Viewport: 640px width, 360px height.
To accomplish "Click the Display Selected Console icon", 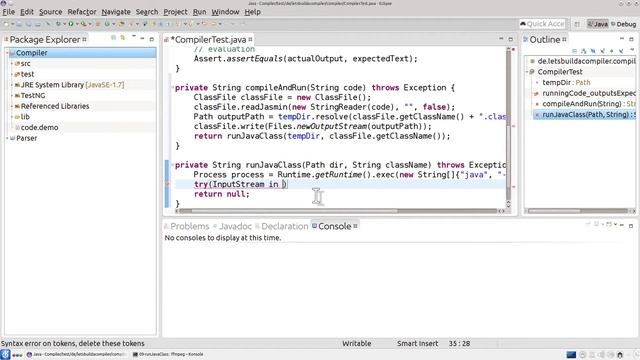I will coord(596,224).
